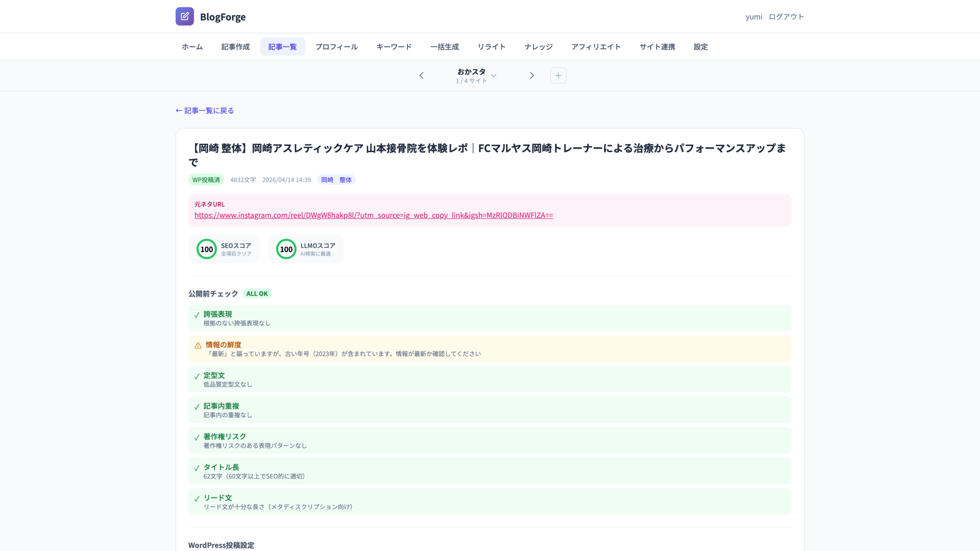Expand the site selector chevron under BlogForge header
Screen dimensions: 980x551
[494, 76]
